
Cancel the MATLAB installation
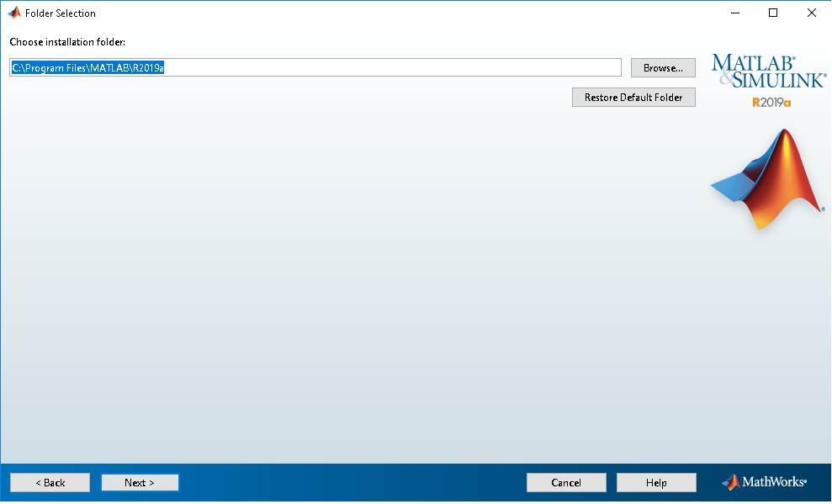[566, 483]
